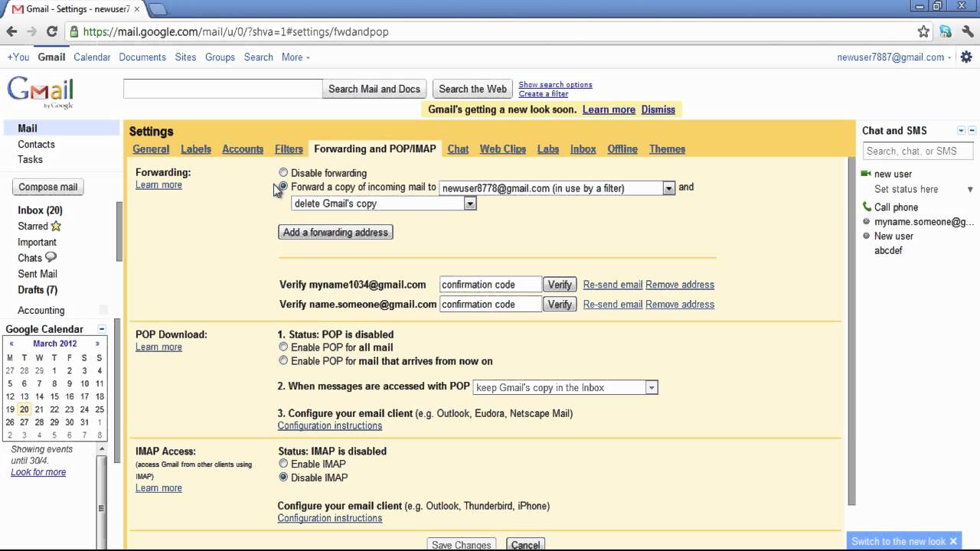The image size is (980, 551).
Task: Open the Set status here dropdown
Action: coord(924,189)
